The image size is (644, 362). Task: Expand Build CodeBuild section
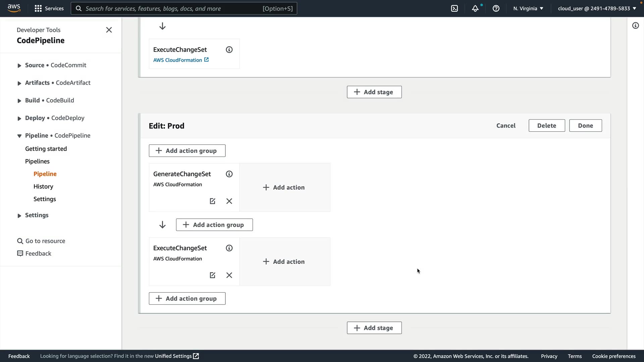19,101
